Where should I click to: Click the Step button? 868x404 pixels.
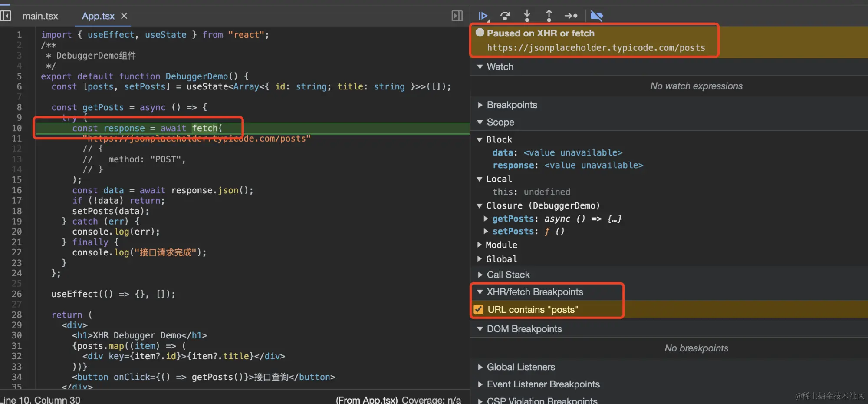click(x=571, y=16)
